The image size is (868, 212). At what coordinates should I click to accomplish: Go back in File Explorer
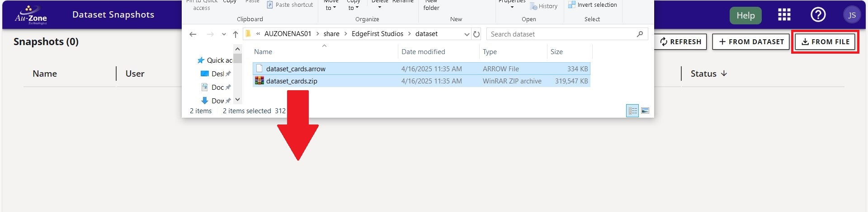(x=193, y=34)
